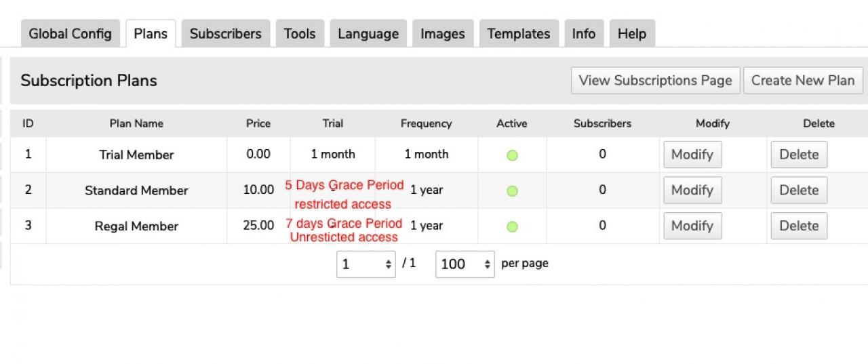Click the Help tab

pos(631,34)
